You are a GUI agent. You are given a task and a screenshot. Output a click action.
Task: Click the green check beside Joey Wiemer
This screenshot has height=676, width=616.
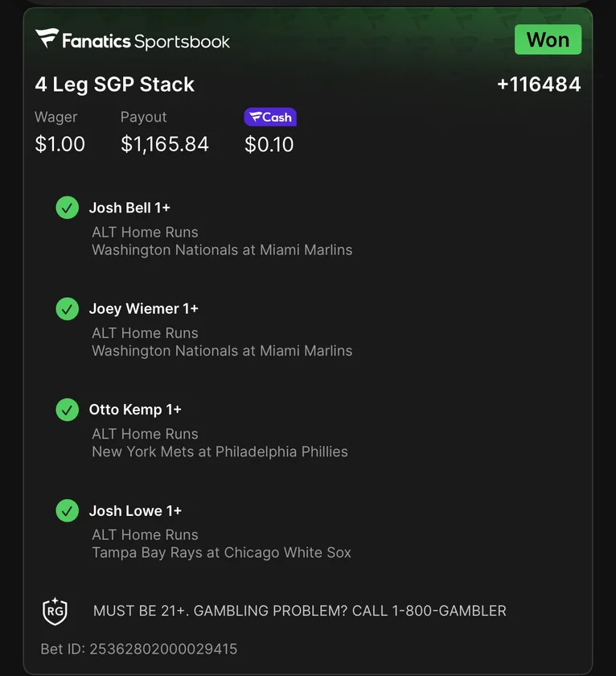tap(67, 308)
